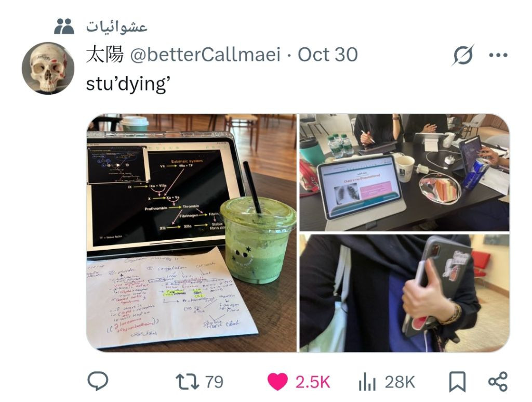Open the skull profile avatar
Viewport: 532px width, 402px height.
click(48, 68)
